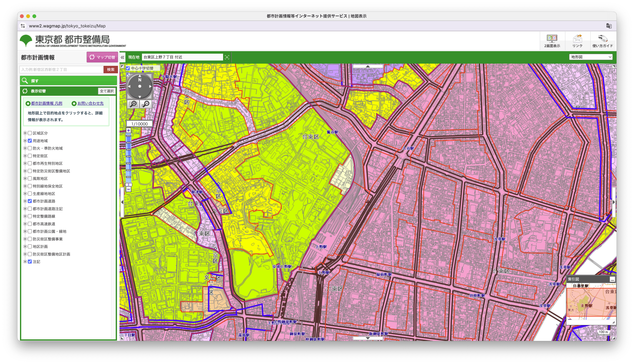Uncheck the 用途地域 layer checkbox

coord(30,141)
